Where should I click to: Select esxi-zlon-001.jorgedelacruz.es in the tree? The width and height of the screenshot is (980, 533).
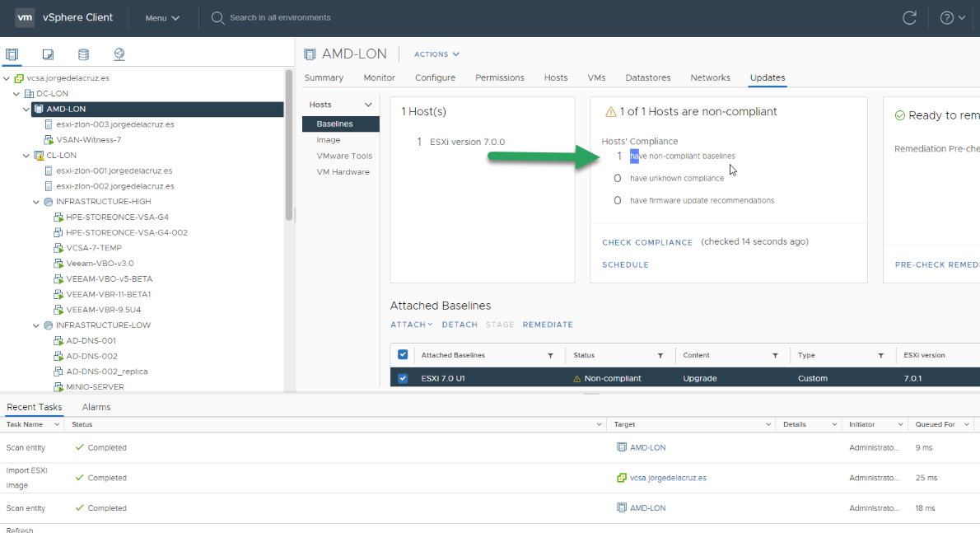(114, 171)
